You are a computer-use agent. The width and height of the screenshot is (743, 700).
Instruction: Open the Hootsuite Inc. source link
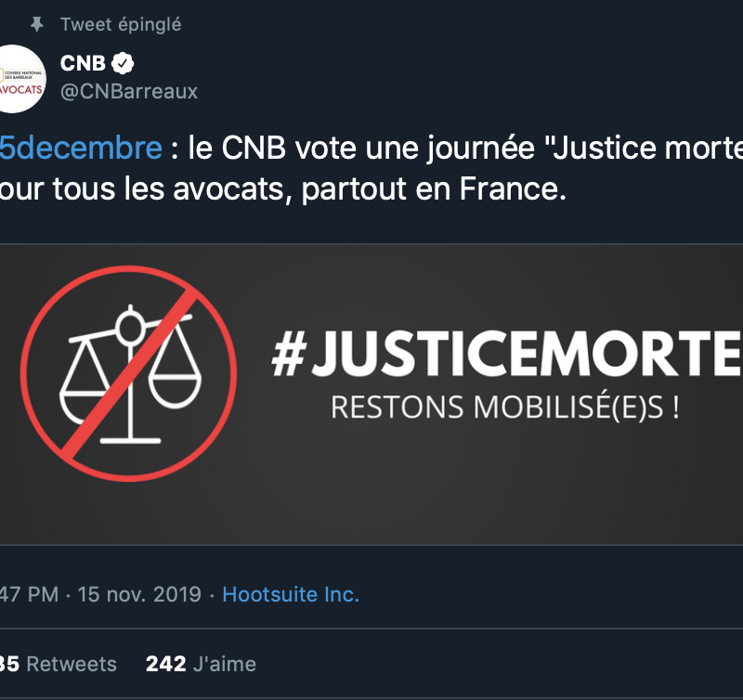coord(291,594)
